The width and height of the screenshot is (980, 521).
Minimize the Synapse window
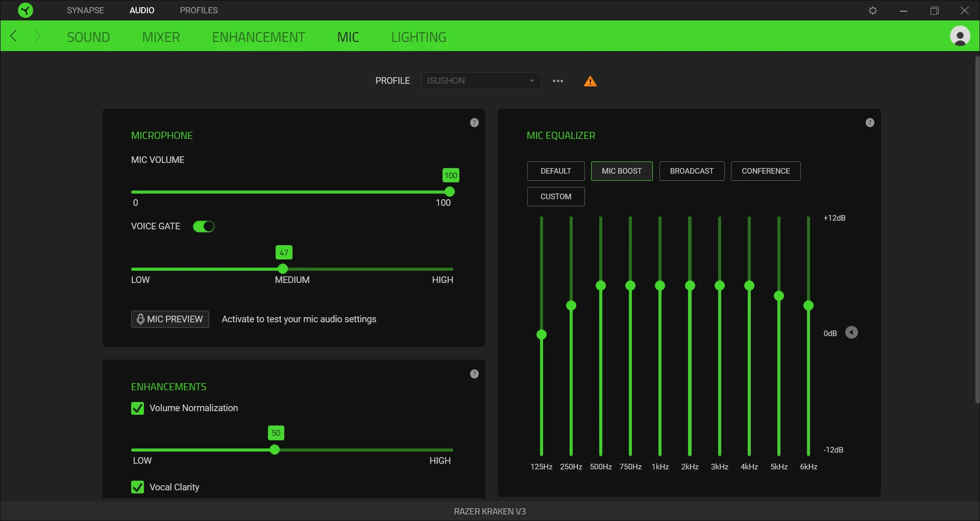tap(903, 10)
